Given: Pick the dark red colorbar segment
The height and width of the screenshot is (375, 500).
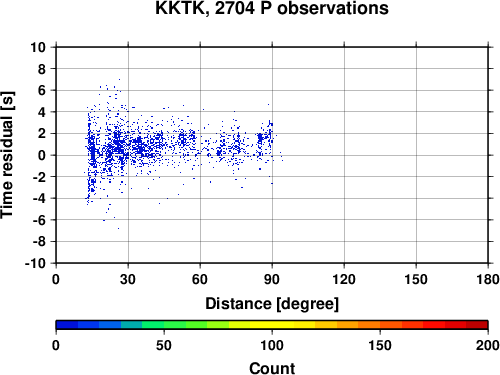Looking at the screenshot, I should [477, 325].
